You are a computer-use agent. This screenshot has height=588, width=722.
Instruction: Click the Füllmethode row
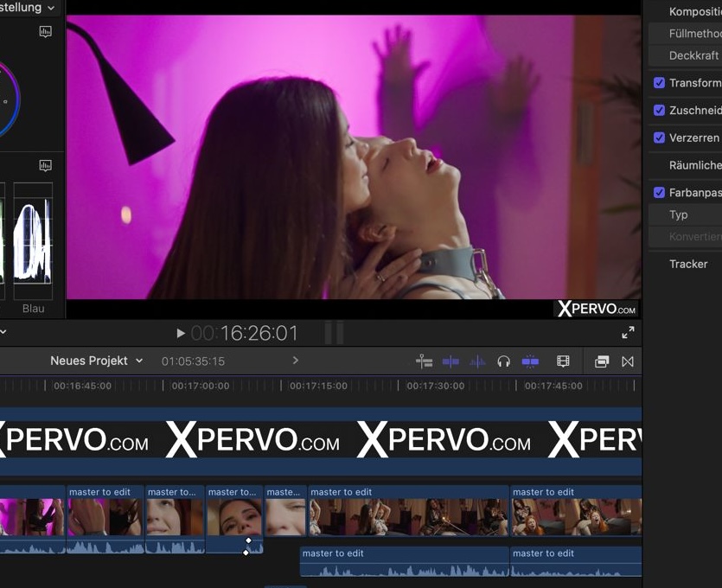685,34
